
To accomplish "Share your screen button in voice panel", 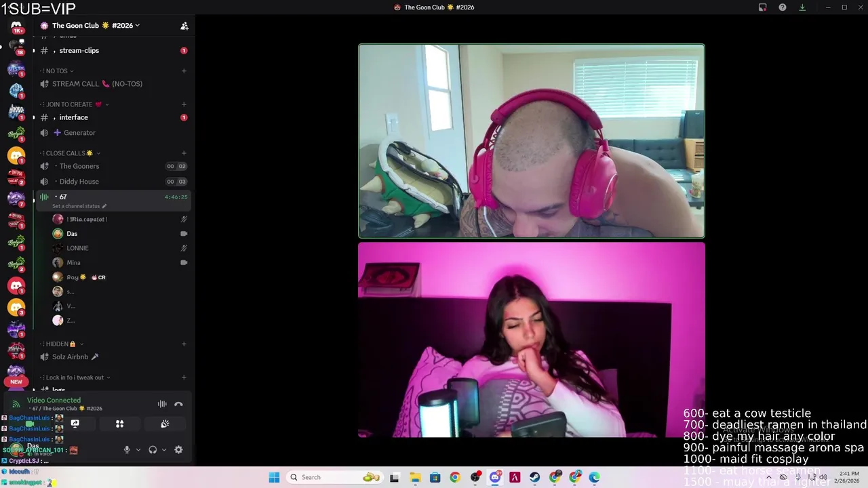I will click(75, 424).
